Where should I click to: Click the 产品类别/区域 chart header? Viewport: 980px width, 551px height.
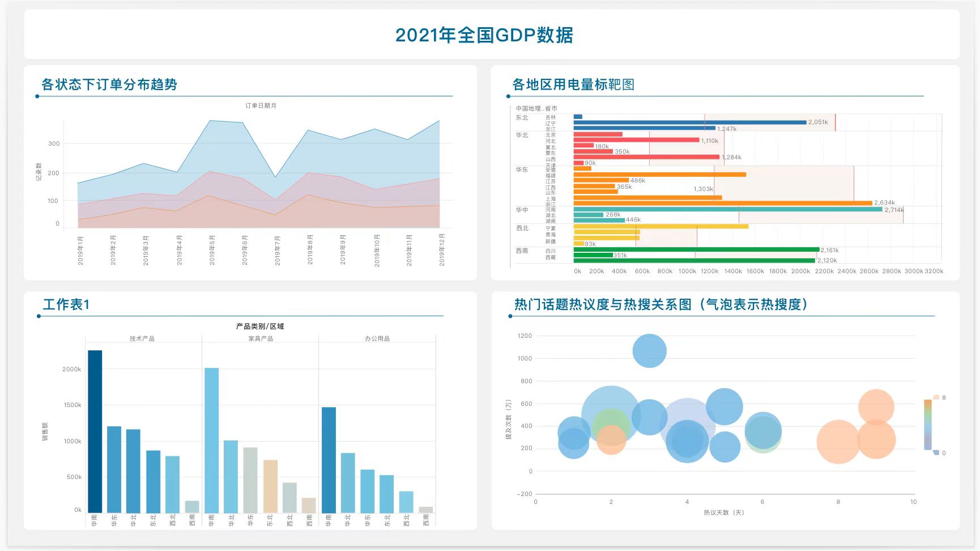click(260, 326)
